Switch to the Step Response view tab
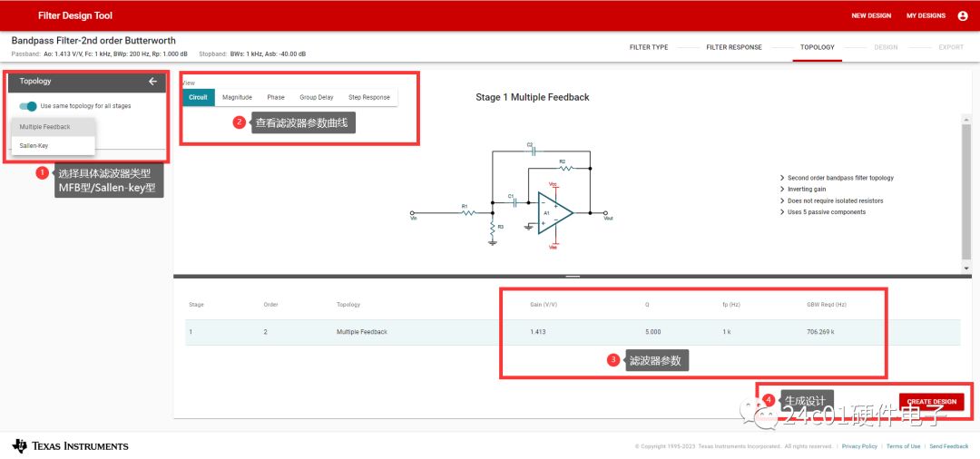This screenshot has width=980, height=459. (x=368, y=97)
